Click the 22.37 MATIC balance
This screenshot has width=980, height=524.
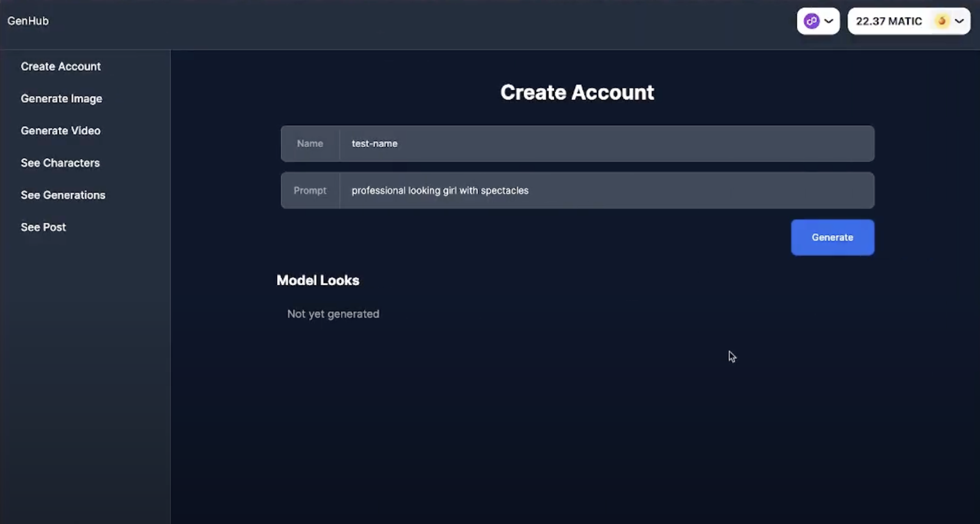click(889, 21)
